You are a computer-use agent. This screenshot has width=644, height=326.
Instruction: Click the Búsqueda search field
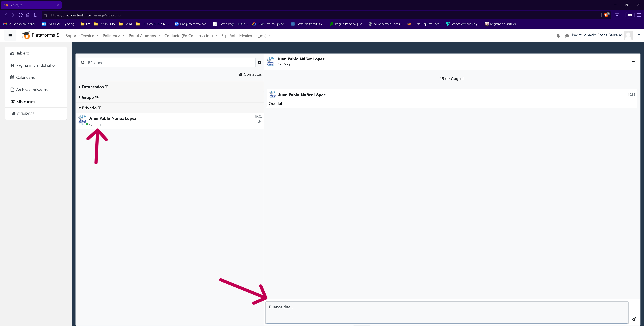coord(167,63)
